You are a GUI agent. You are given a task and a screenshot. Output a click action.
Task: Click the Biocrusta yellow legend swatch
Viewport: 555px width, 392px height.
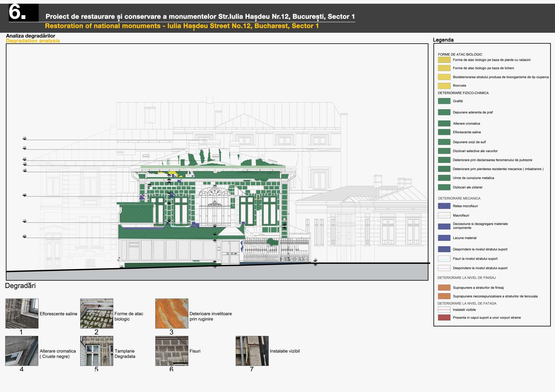point(444,86)
